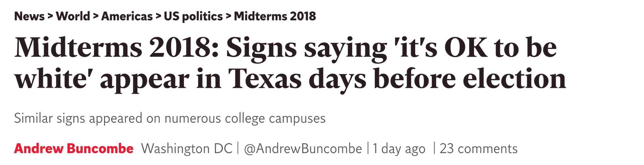Select the subheading about college campuses

(x=170, y=119)
